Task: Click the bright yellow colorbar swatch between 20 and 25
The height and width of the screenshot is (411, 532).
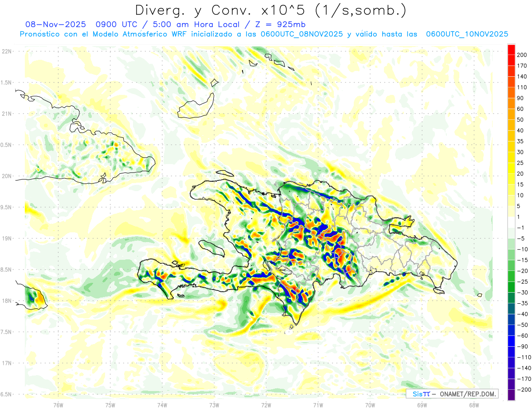Action: point(511,168)
